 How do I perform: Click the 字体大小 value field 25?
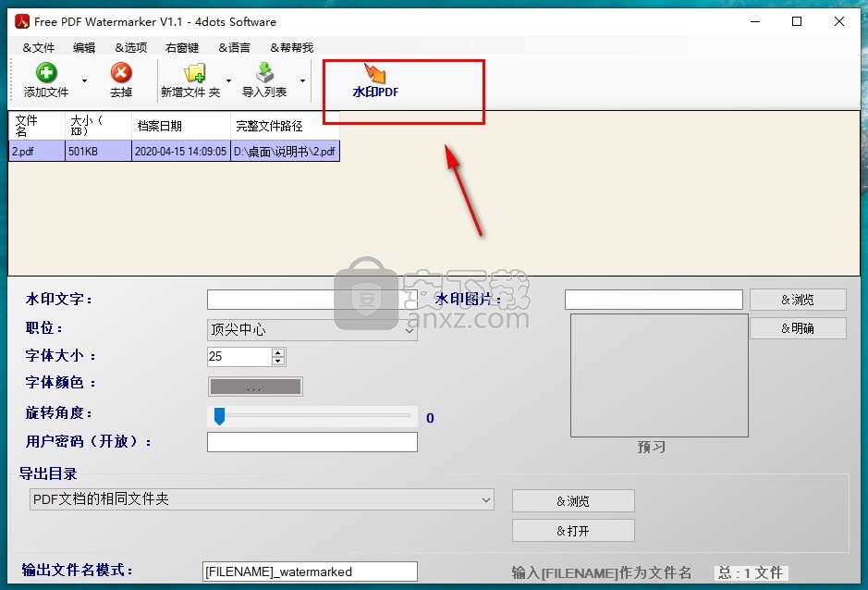pos(239,357)
